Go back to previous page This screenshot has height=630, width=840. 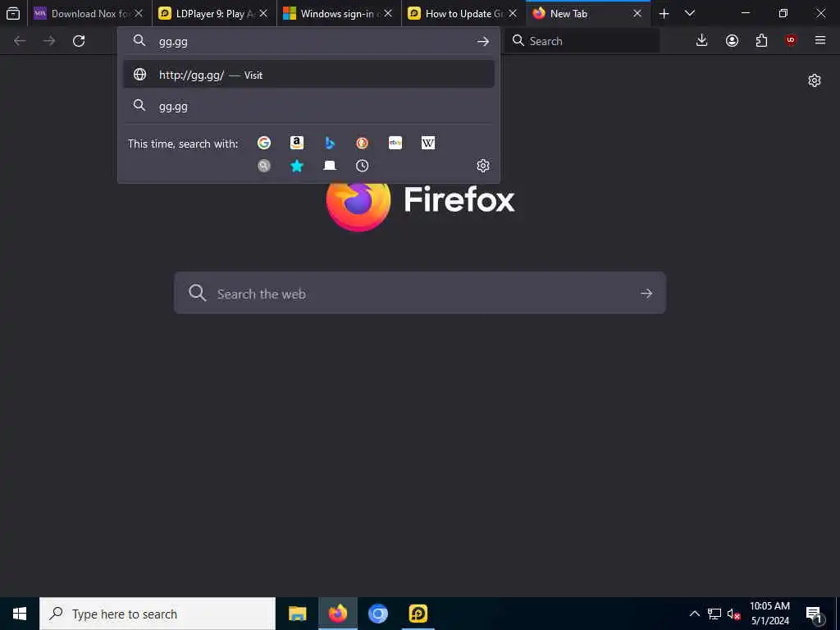[20, 41]
